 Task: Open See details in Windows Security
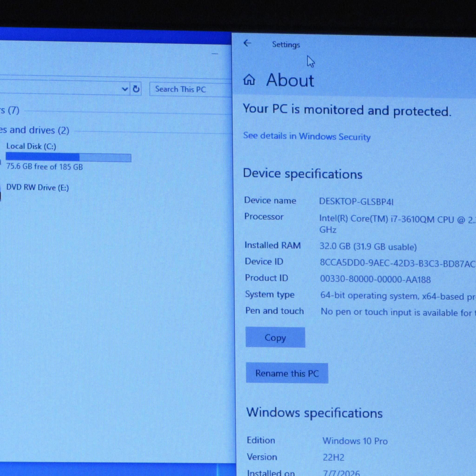tap(307, 136)
